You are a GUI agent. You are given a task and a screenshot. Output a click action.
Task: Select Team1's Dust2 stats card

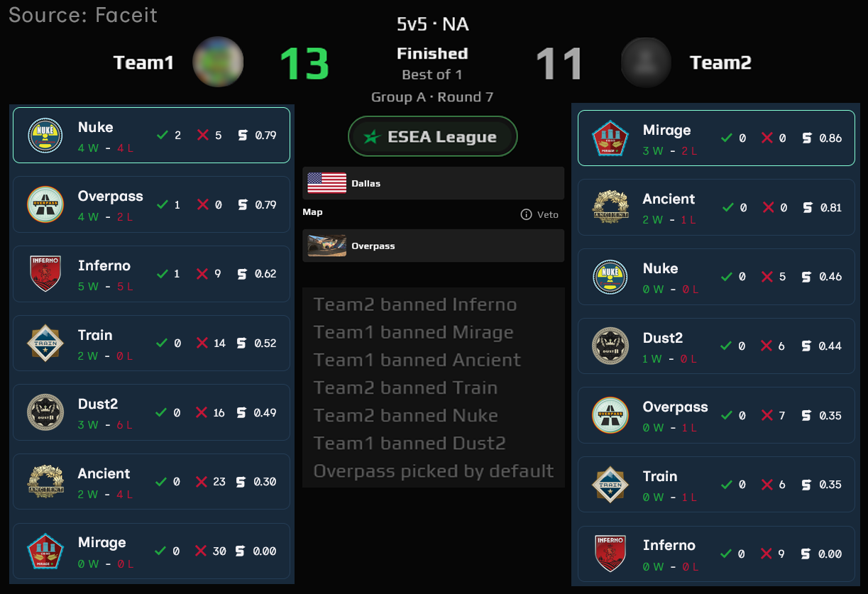click(x=151, y=412)
